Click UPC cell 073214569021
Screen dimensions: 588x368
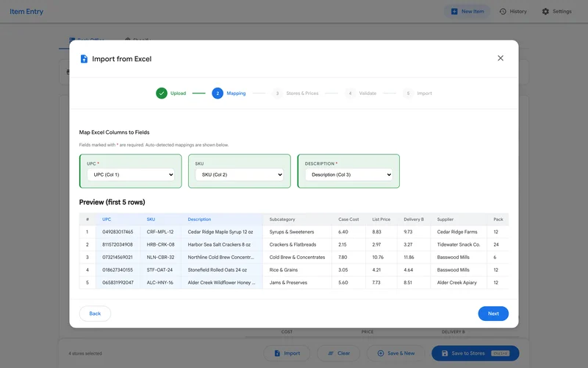(x=118, y=257)
